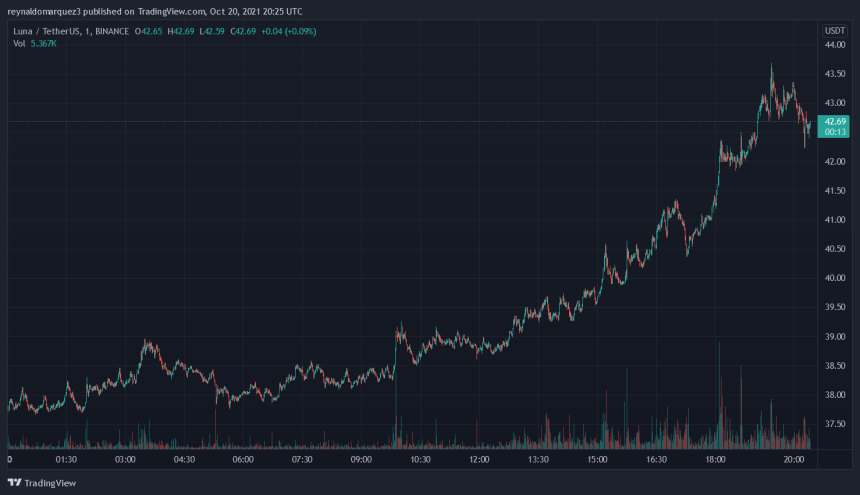This screenshot has width=860, height=495.
Task: Click the 40.00 price axis label
Action: [x=835, y=278]
